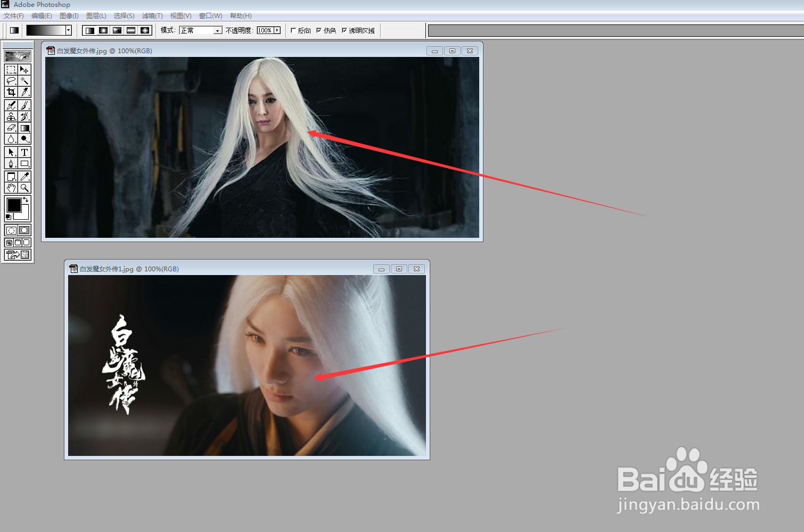
Task: Select the Paintbrush tool
Action: (24, 105)
